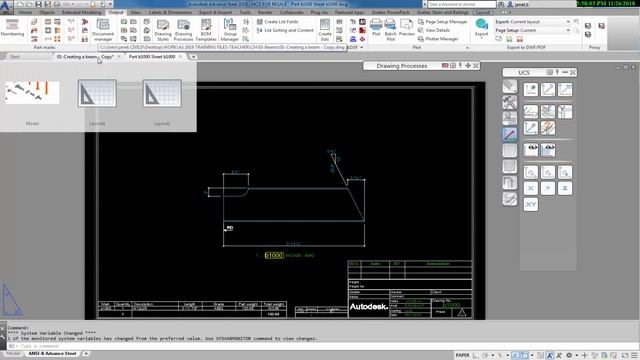Pin the Drawing Processes palette

coord(460,65)
